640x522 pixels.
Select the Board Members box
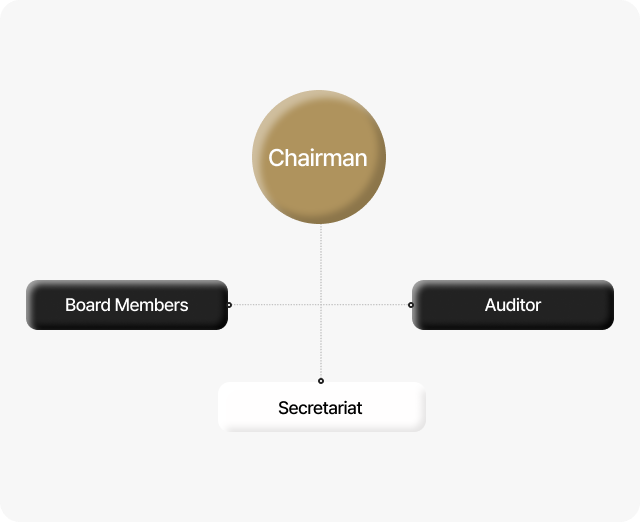[x=127, y=305]
